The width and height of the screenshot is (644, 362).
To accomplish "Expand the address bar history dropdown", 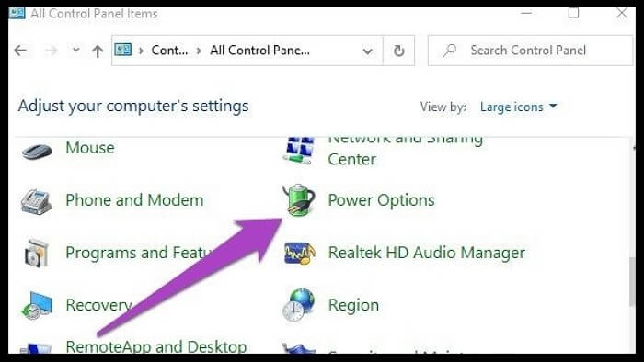I will coord(368,51).
